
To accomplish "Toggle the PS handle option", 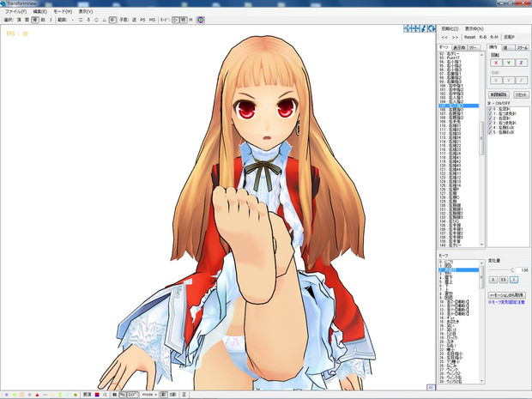I will pos(142,20).
